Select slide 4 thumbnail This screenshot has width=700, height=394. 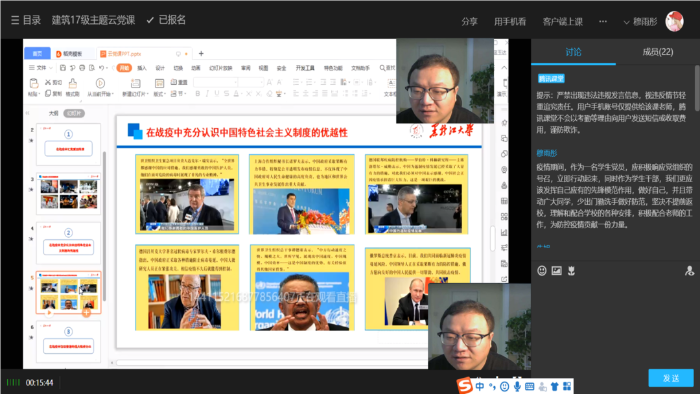click(x=68, y=243)
